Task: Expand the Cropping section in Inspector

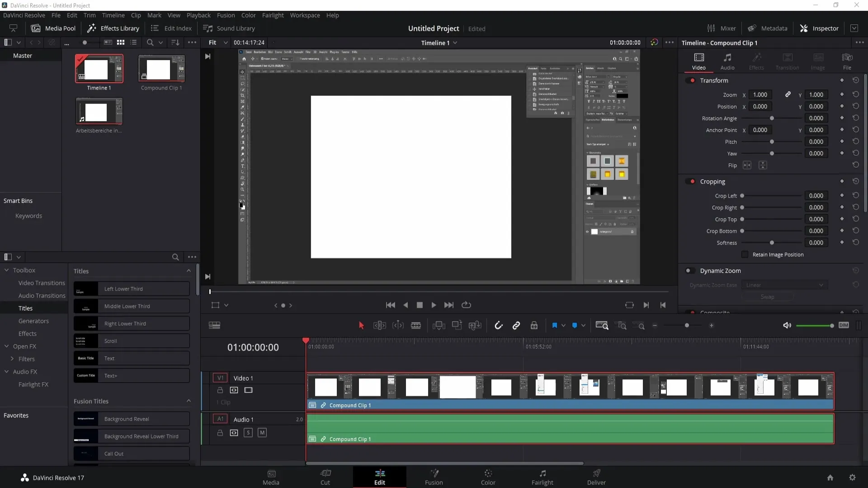Action: (x=713, y=181)
